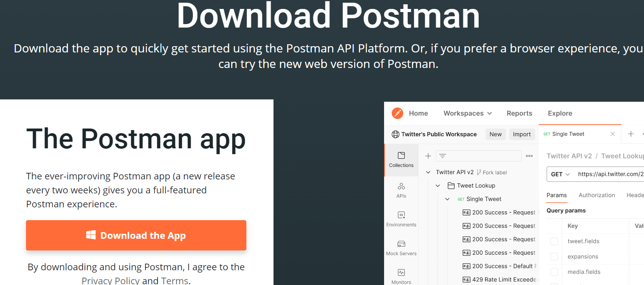Viewport: 644px width, 285px height.
Task: Click the plus icon to add collection
Action: [428, 156]
